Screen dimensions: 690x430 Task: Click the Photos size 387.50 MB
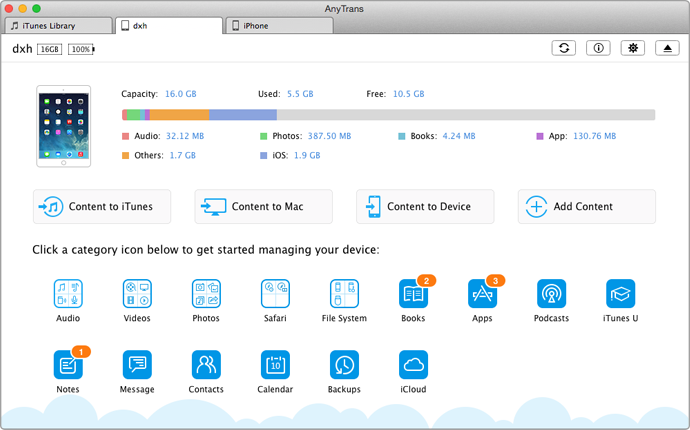[x=329, y=136]
